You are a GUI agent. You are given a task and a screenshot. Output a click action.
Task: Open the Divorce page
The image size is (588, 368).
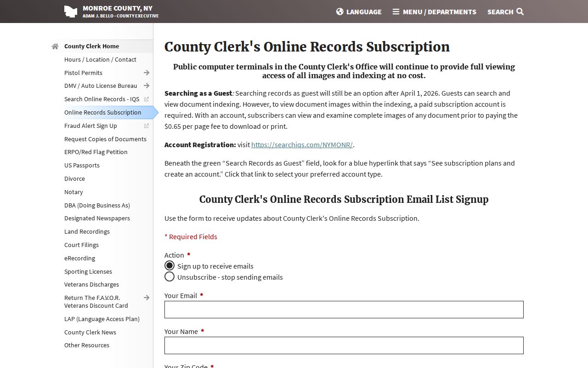[74, 178]
